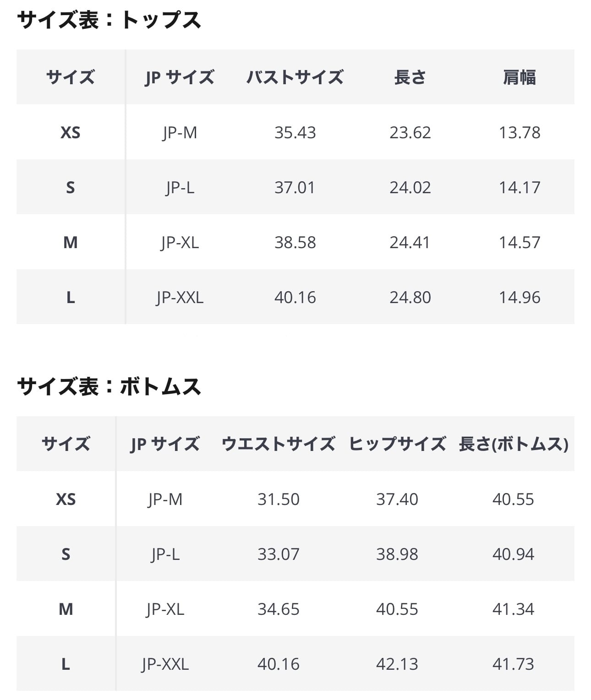Select shoulder width value 14.17
This screenshot has height=700, width=591.
(x=520, y=187)
